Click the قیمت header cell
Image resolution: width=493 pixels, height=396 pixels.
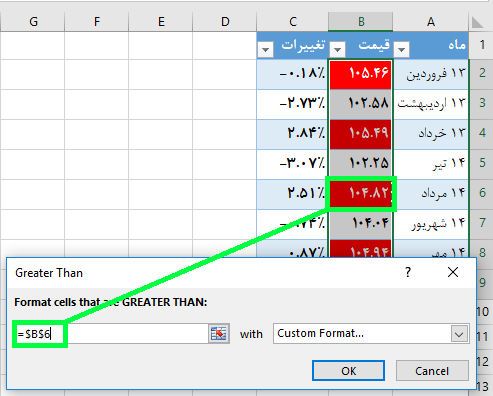point(361,45)
